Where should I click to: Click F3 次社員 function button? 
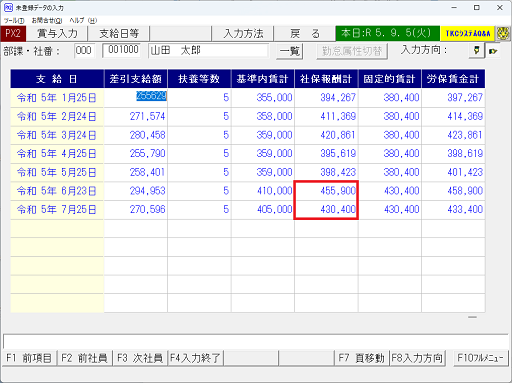pyautogui.click(x=140, y=358)
